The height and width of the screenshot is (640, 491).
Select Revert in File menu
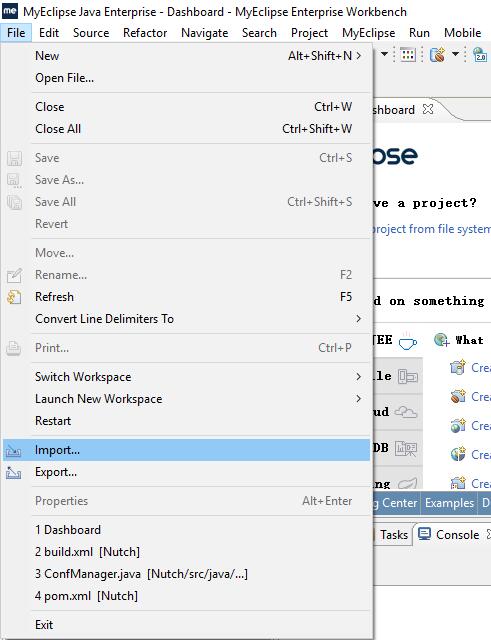tap(187, 224)
